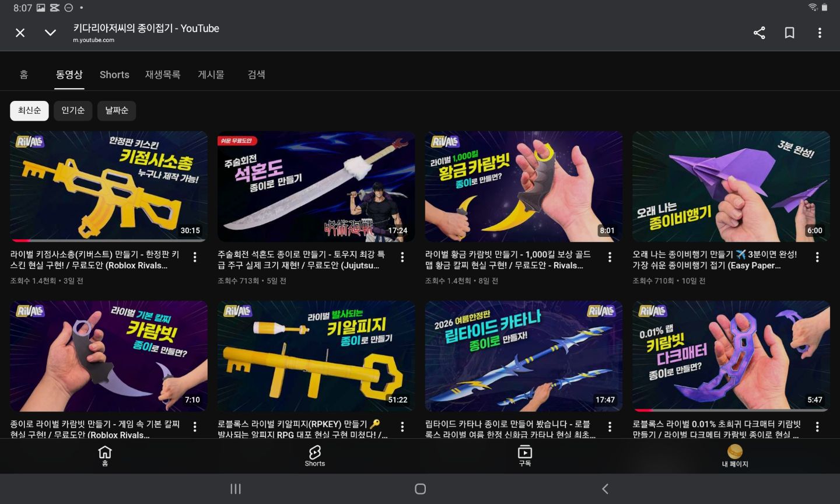Go to YouTube 홈 in bottom navigation
Viewport: 840px width, 504px height.
[x=105, y=456]
